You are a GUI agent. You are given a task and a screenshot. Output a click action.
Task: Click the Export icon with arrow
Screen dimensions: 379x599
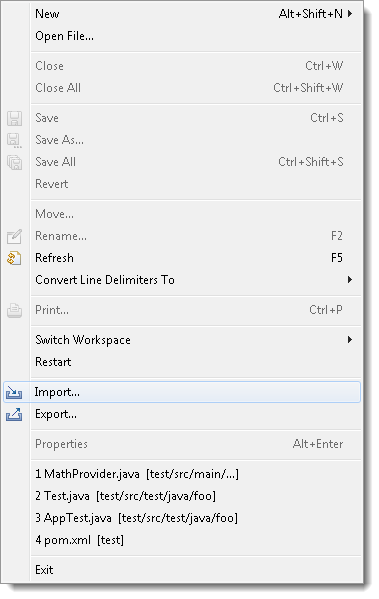coord(14,414)
